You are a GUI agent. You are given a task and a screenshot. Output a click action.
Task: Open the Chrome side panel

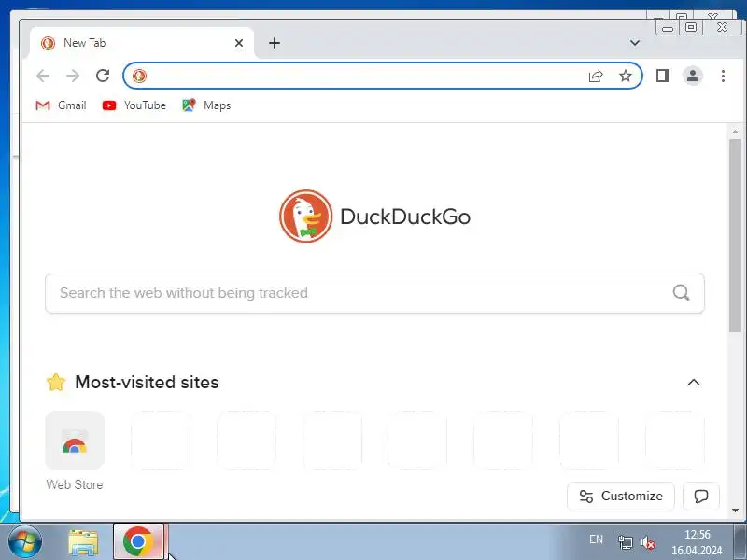coord(663,76)
